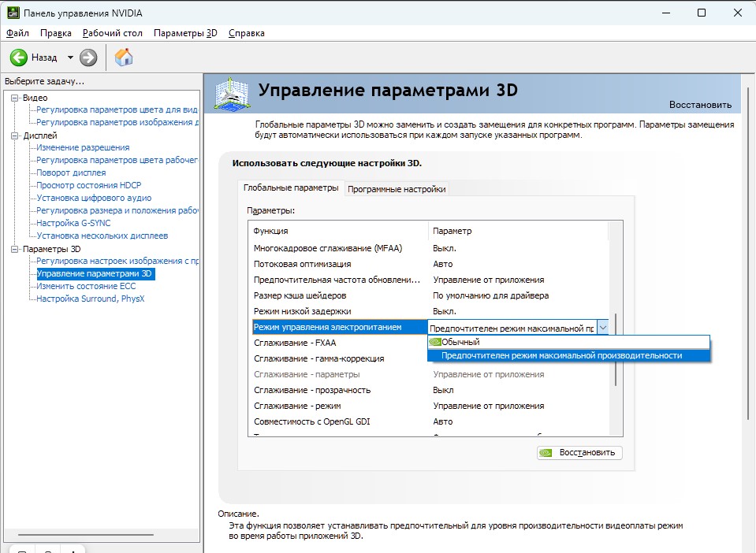
Task: Select the Сглаживание - FXAA row
Action: (338, 343)
